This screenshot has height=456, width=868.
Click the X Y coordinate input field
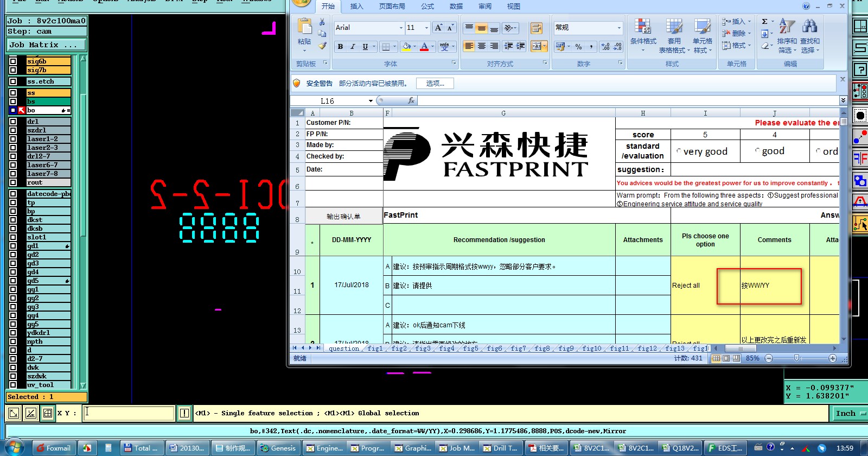click(129, 413)
